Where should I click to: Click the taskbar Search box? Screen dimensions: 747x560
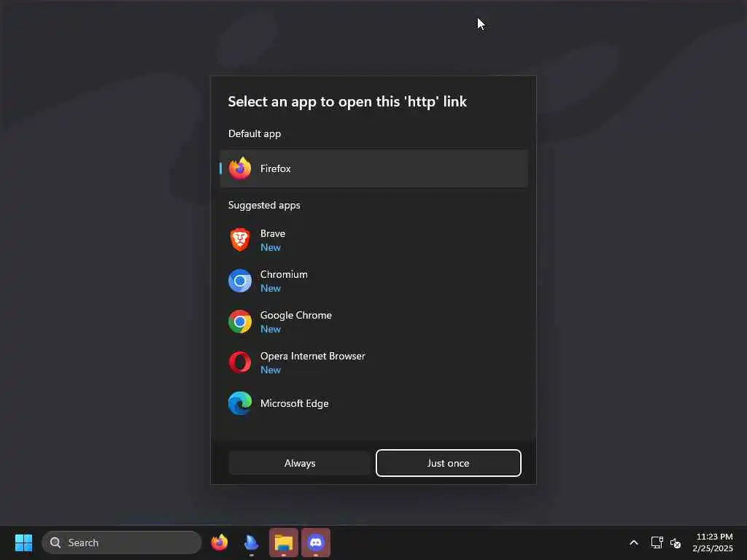point(122,542)
